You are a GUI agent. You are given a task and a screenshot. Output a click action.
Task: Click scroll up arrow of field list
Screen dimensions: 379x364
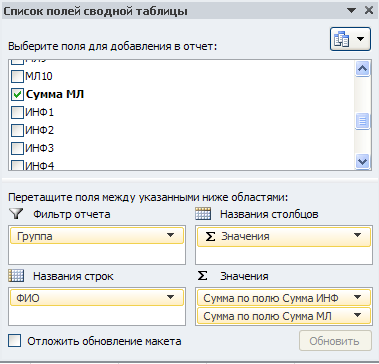coord(362,69)
